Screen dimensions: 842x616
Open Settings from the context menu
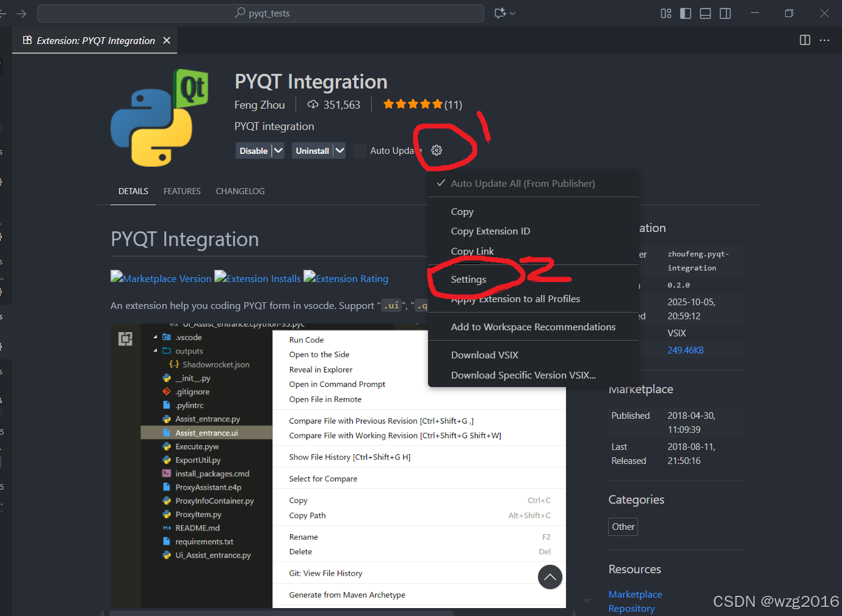click(534, 279)
